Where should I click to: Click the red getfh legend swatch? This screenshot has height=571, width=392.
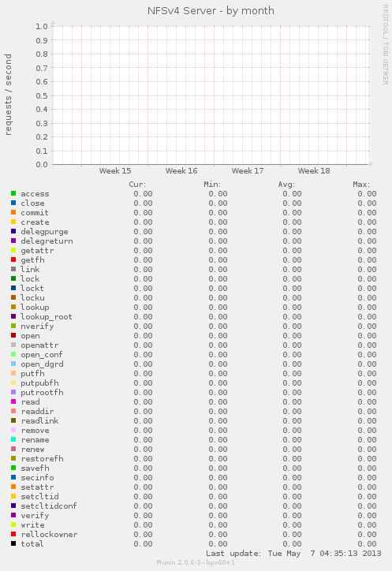tap(13, 259)
